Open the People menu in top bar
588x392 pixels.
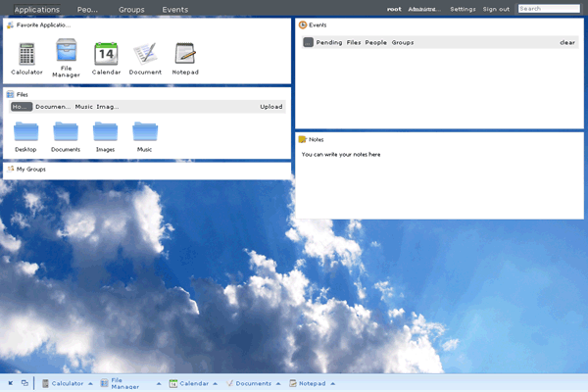(x=87, y=10)
